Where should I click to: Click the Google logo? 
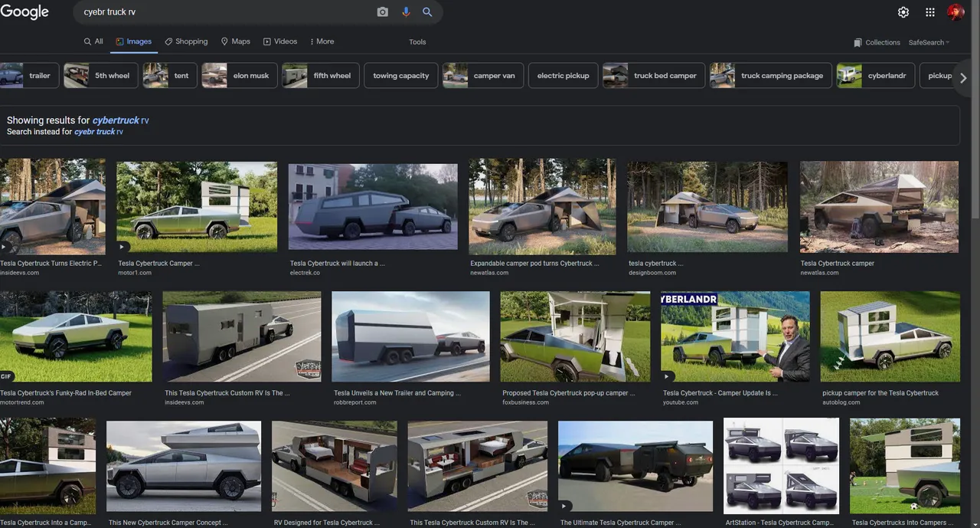click(24, 11)
